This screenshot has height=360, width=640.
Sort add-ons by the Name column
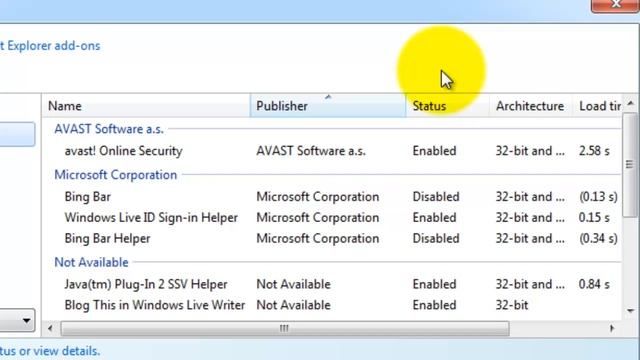pos(146,106)
